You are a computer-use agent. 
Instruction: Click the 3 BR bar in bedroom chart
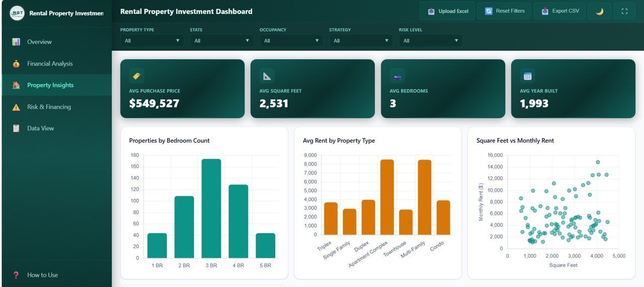click(211, 208)
